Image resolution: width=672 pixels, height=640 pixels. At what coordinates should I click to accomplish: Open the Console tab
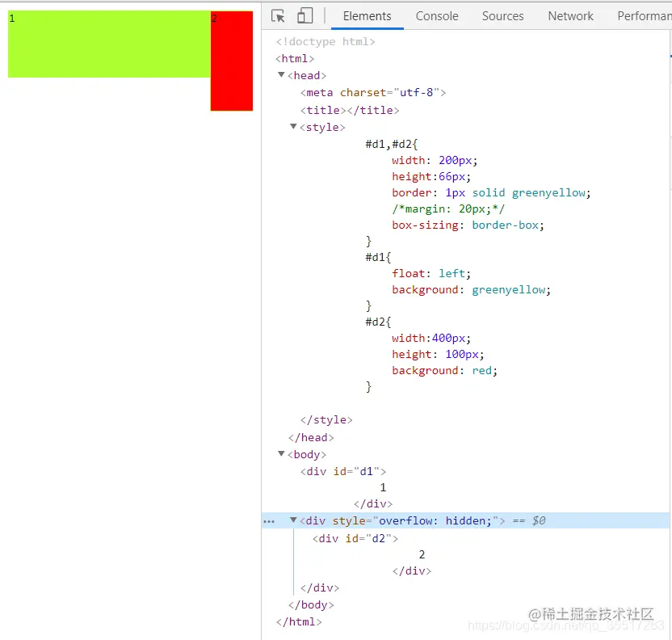point(437,16)
